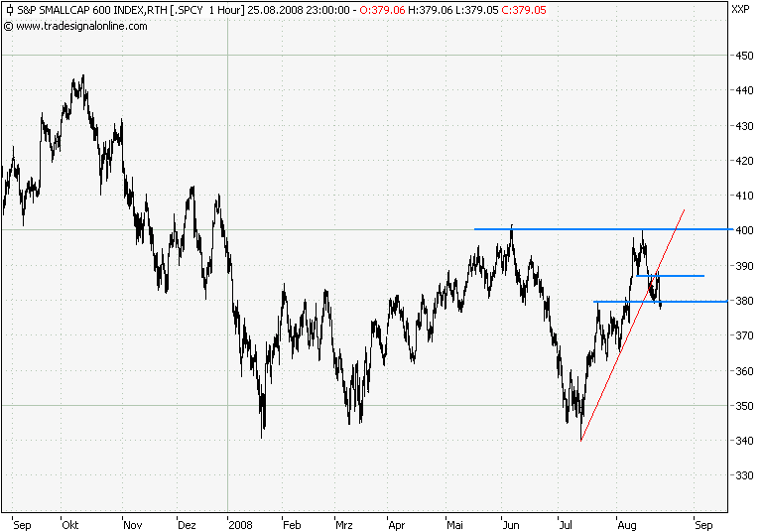Click the Dez label on time axis

[x=187, y=525]
